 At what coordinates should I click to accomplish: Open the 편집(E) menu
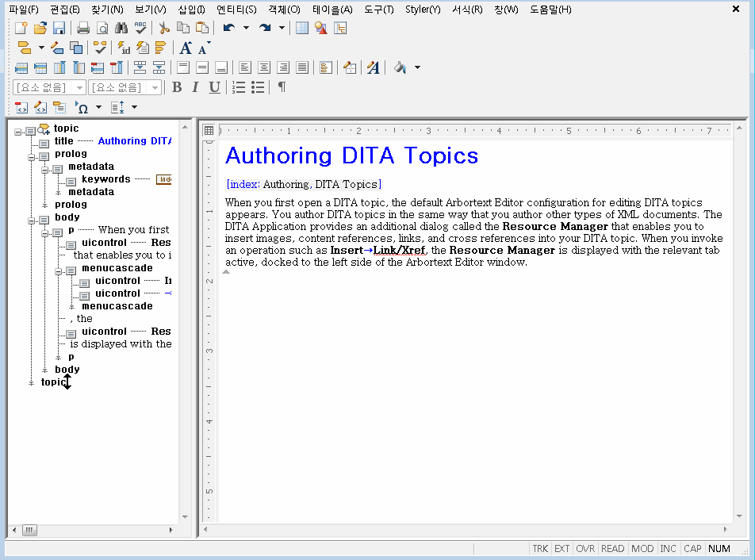pos(64,10)
